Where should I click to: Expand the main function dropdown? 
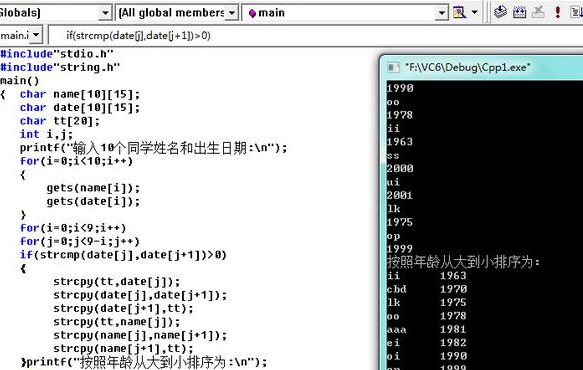click(x=441, y=13)
